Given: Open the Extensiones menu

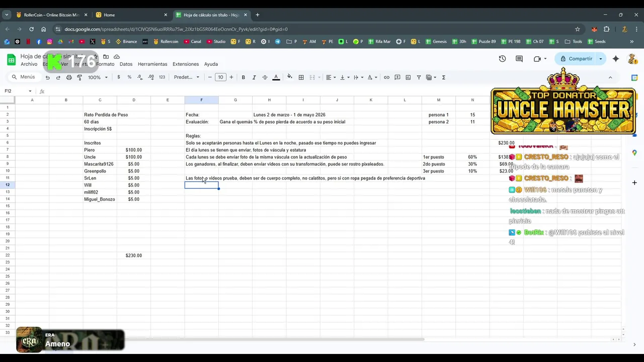Looking at the screenshot, I should [x=186, y=64].
